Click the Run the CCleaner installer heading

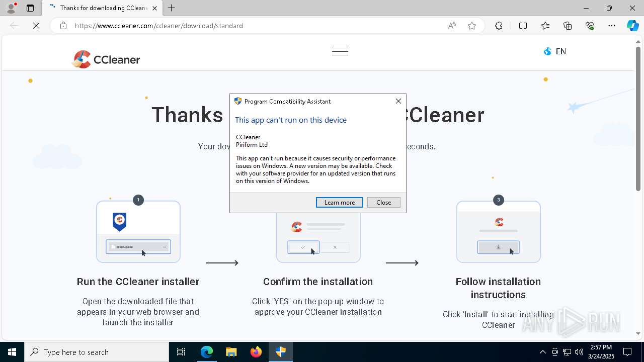click(138, 282)
